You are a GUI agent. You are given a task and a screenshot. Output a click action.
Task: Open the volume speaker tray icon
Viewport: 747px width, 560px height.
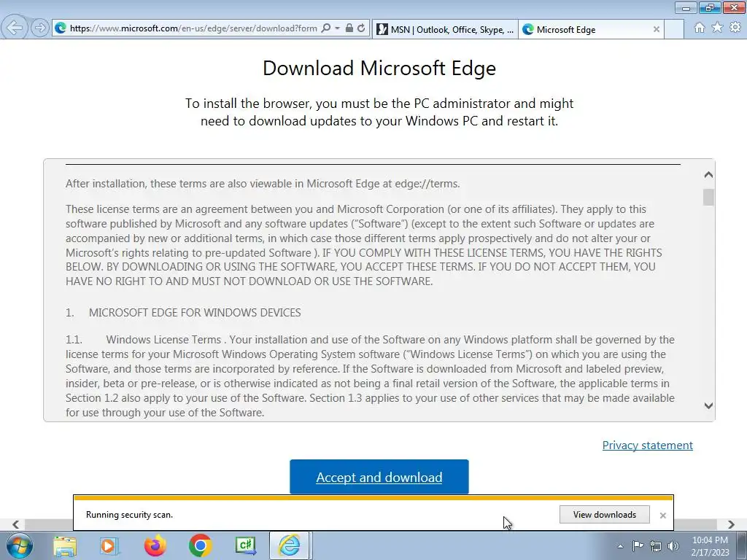point(673,545)
